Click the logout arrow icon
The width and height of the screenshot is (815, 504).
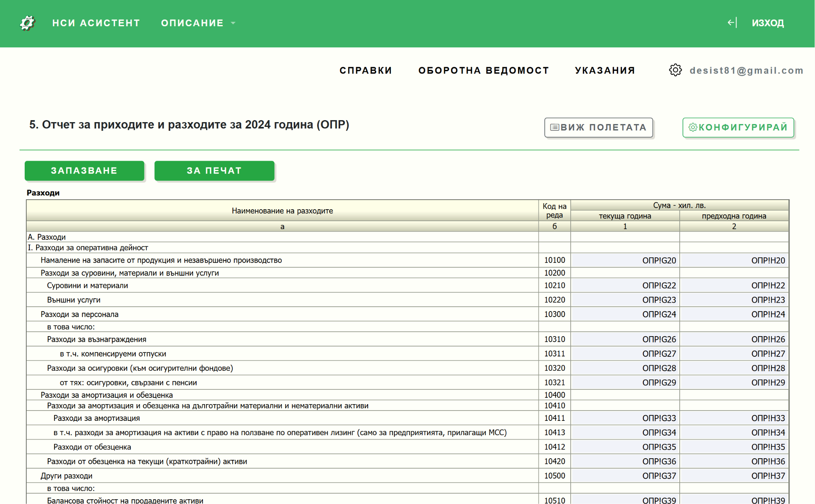(x=732, y=23)
